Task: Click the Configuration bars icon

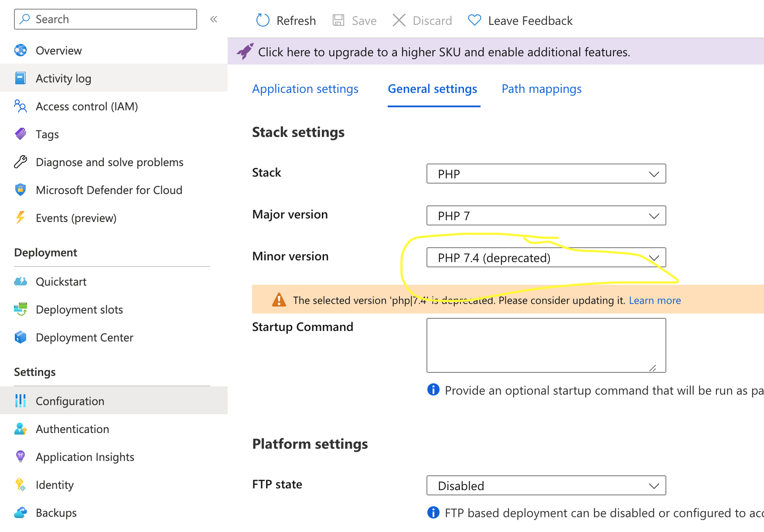Action: (x=20, y=401)
